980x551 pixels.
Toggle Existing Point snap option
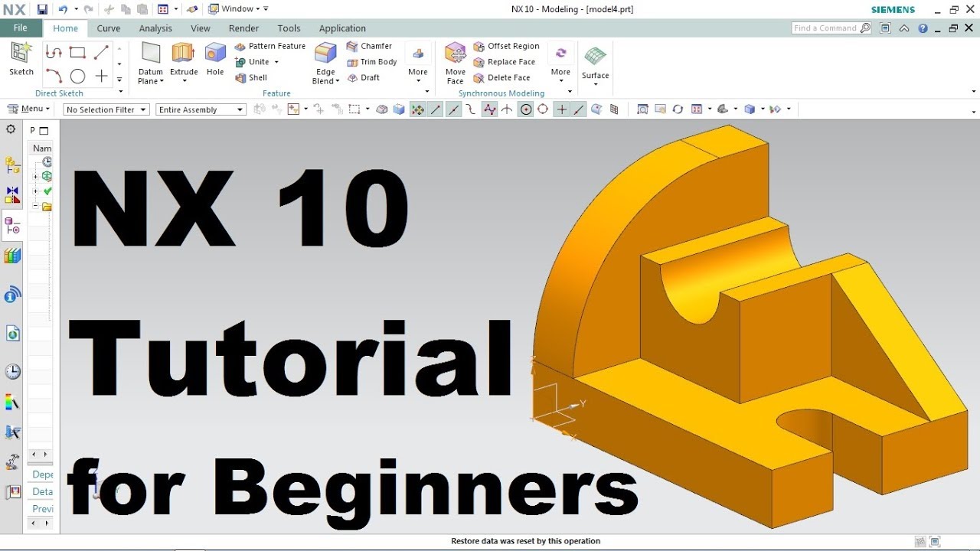[x=562, y=109]
